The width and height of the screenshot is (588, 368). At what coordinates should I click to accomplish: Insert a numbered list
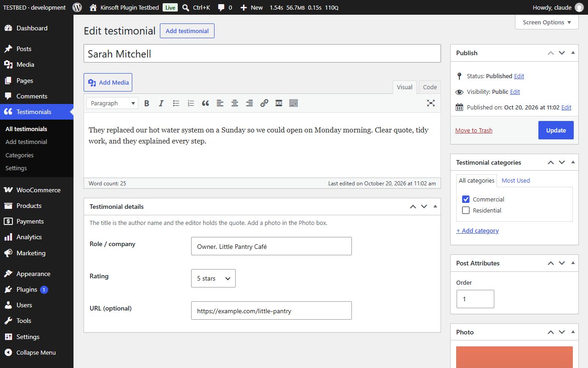191,103
